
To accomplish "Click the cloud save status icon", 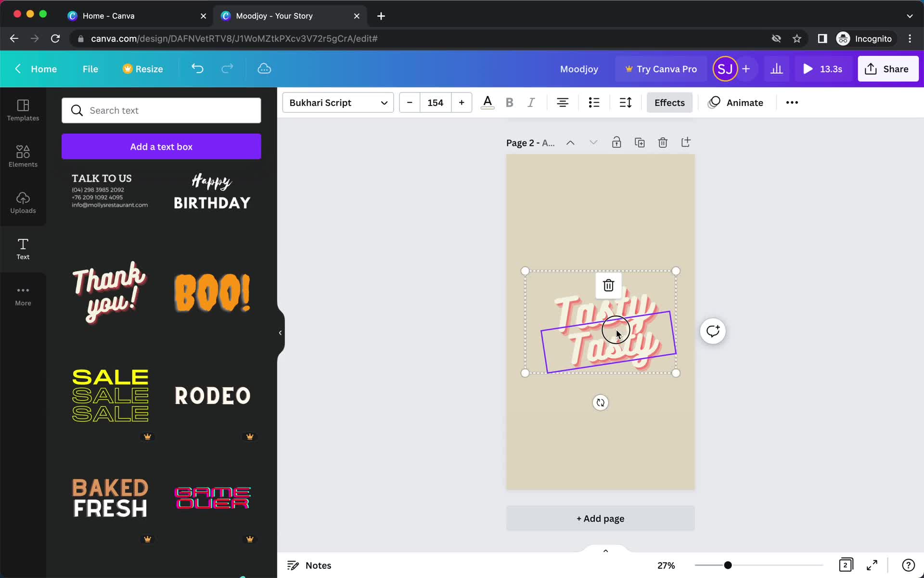I will (x=264, y=69).
